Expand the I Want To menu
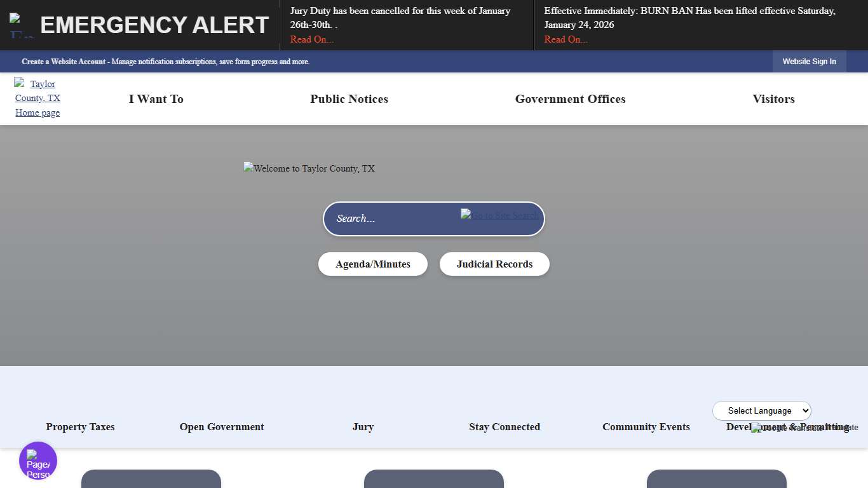 (156, 99)
